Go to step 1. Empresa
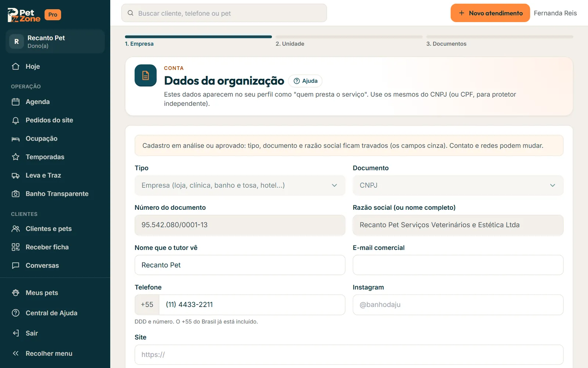This screenshot has height=368, width=588. [x=139, y=44]
